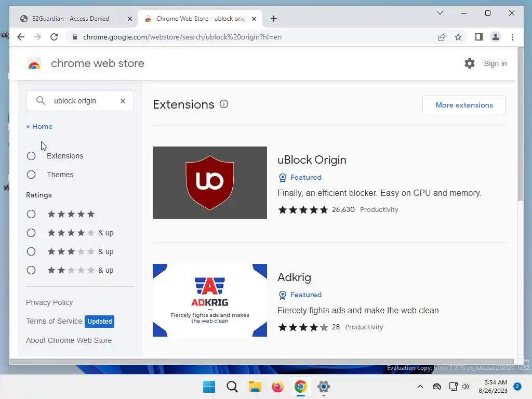Open Settings app from taskbar
The image size is (532, 399).
click(323, 387)
